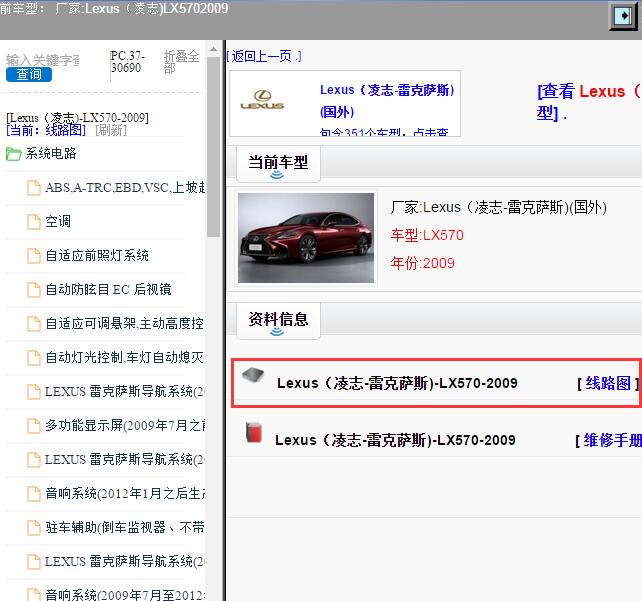Click the 查询 search button
Viewport: 642px width, 601px height.
pos(29,75)
